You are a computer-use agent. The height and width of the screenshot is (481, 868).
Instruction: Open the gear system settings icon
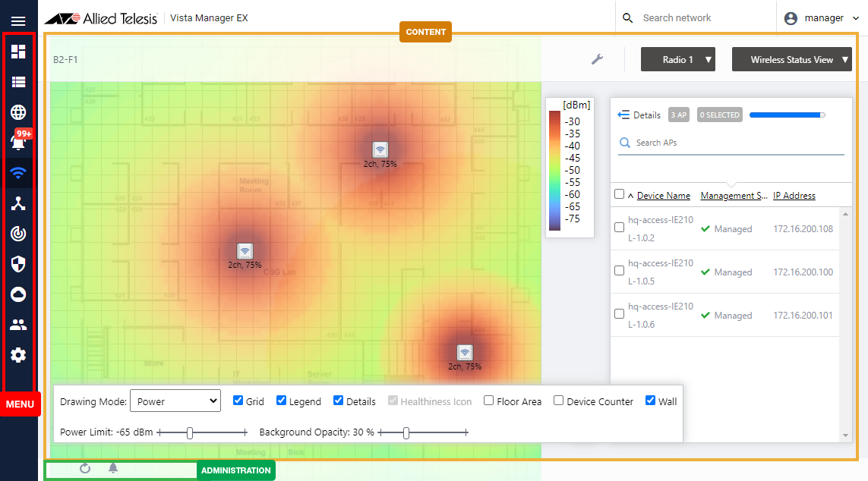18,355
